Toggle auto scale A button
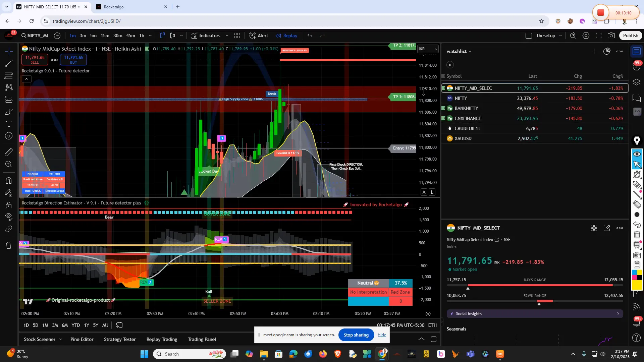Image resolution: width=644 pixels, height=362 pixels. pyautogui.click(x=424, y=192)
